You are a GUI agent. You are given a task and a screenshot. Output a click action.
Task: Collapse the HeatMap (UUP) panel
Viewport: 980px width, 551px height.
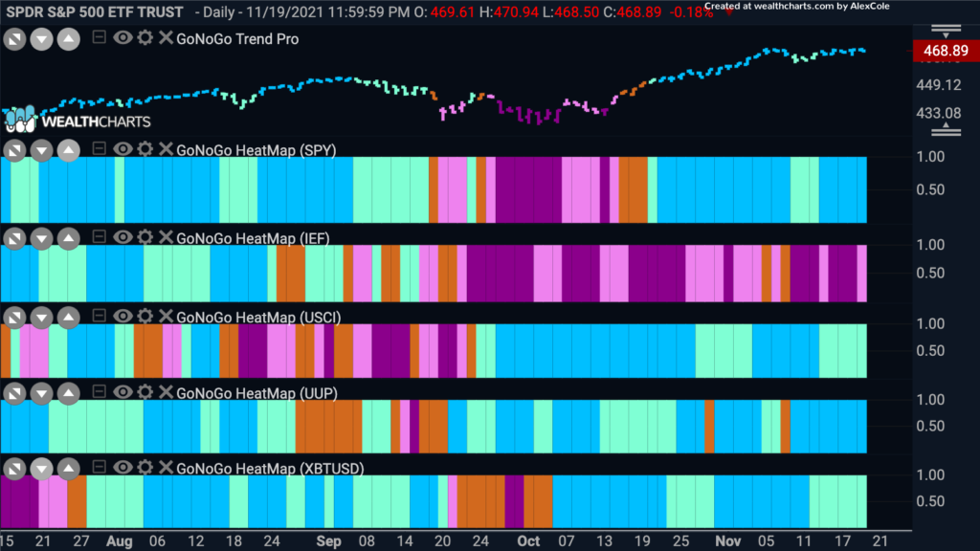(x=99, y=391)
